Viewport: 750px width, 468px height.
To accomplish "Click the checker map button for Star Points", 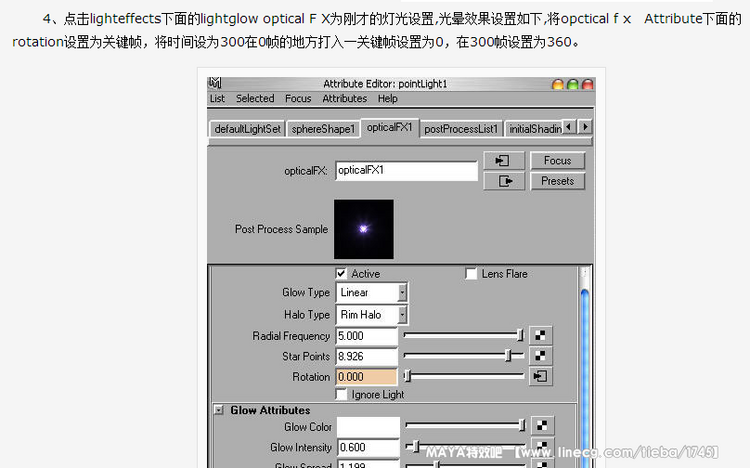I will [541, 356].
